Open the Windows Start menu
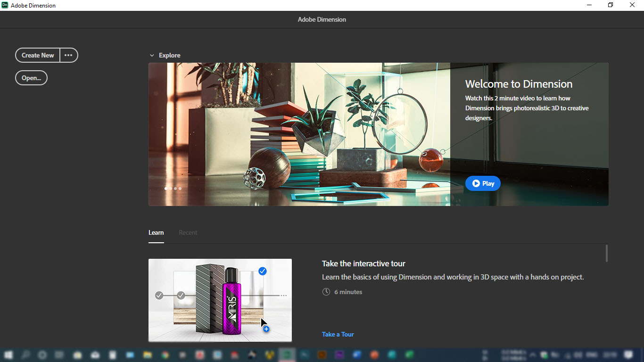Viewport: 644px width, 362px height. click(x=8, y=355)
